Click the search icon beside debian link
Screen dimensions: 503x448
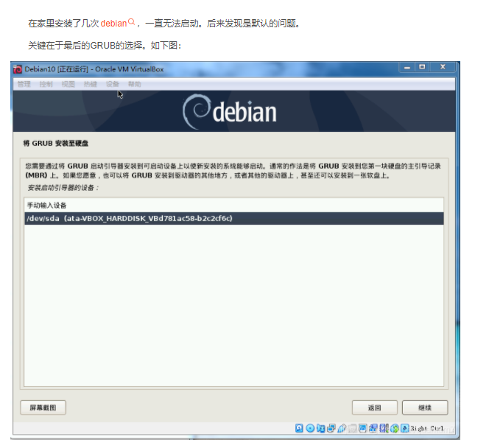coord(131,22)
